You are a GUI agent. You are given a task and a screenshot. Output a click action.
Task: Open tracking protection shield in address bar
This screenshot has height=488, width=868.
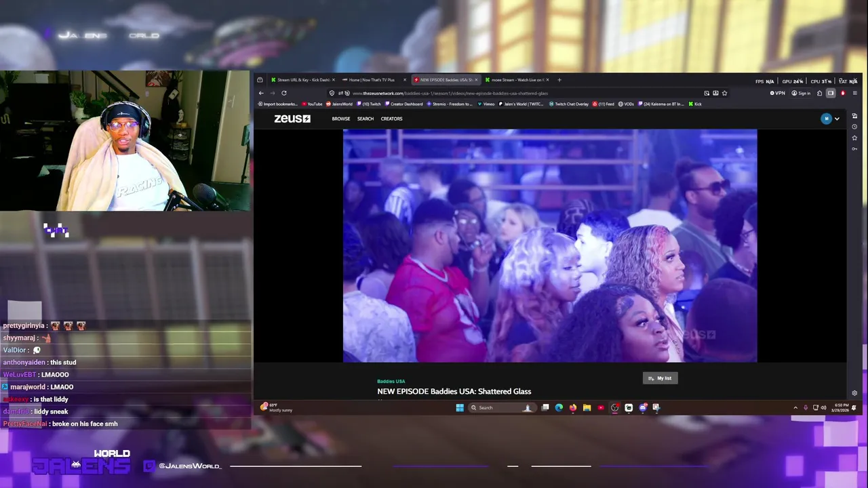[x=332, y=93]
